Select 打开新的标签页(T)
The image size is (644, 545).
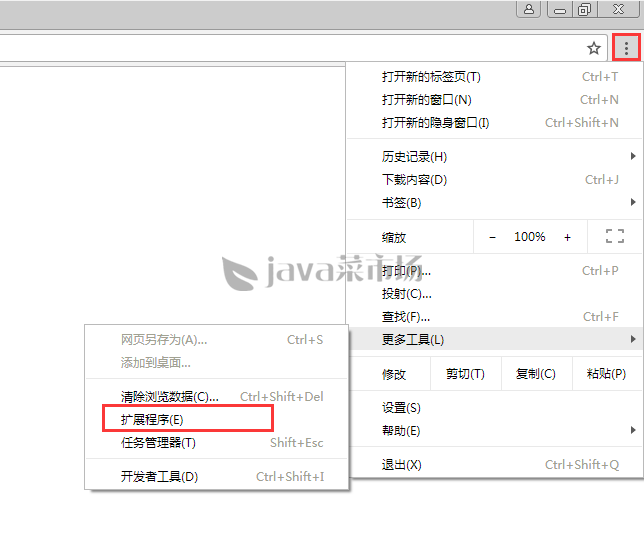point(495,77)
